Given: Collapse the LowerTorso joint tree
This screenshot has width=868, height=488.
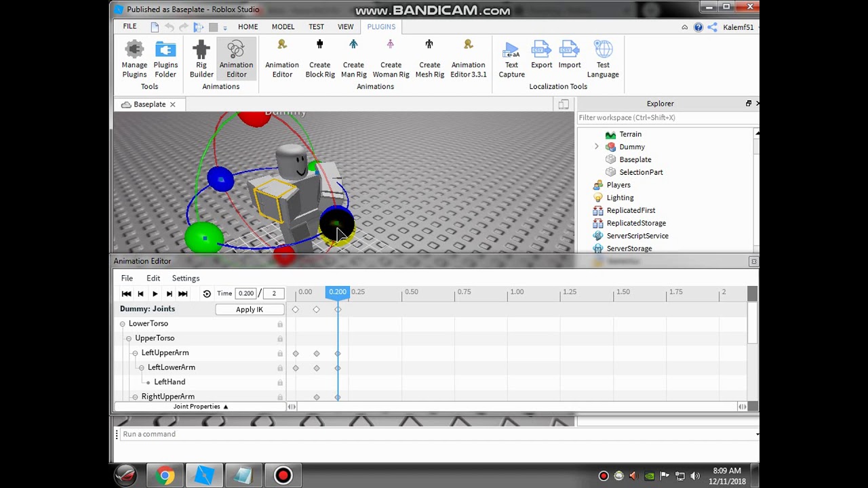Looking at the screenshot, I should [x=123, y=324].
